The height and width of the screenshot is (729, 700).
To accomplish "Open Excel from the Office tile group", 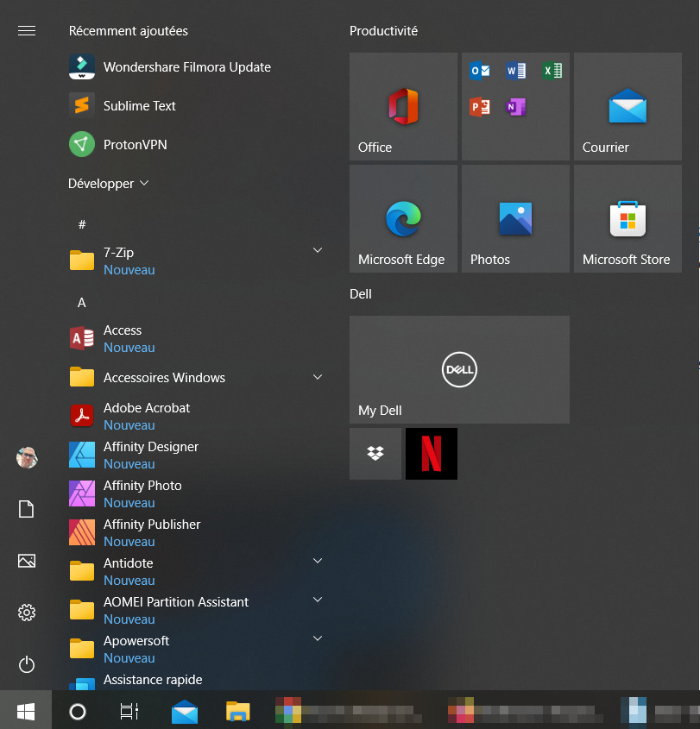I will tap(552, 71).
